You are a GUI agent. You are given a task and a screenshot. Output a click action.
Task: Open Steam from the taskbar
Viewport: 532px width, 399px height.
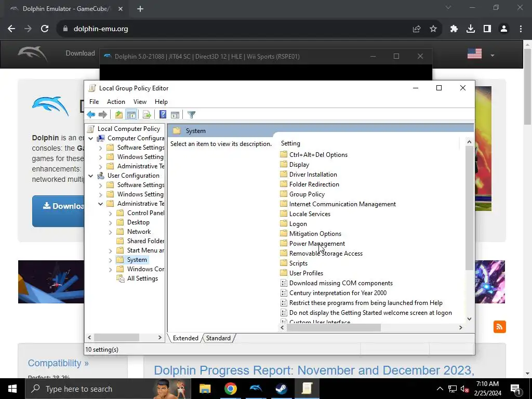[281, 389]
